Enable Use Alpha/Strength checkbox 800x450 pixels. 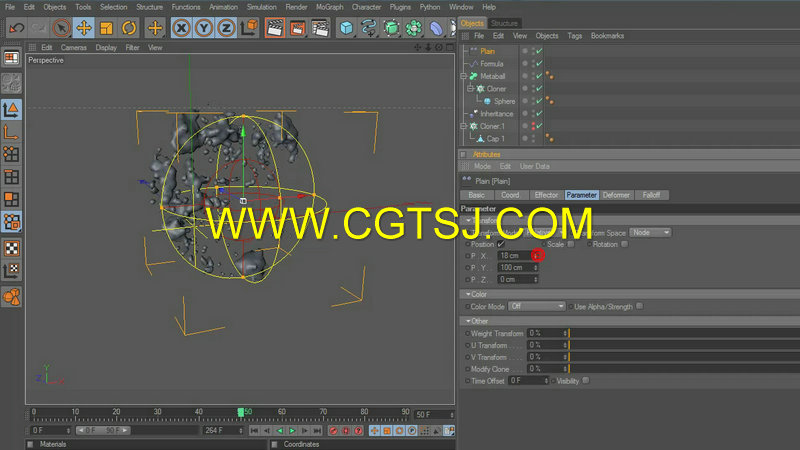639,306
